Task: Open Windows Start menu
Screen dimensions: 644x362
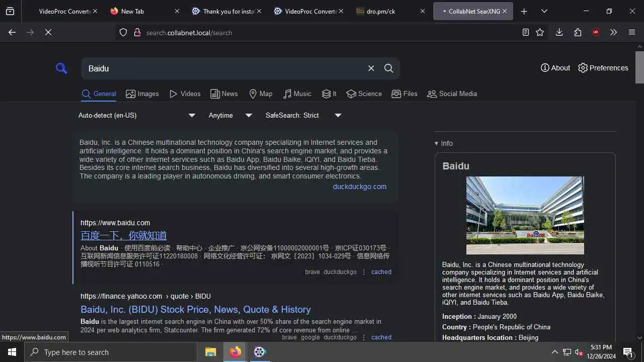Action: point(12,352)
